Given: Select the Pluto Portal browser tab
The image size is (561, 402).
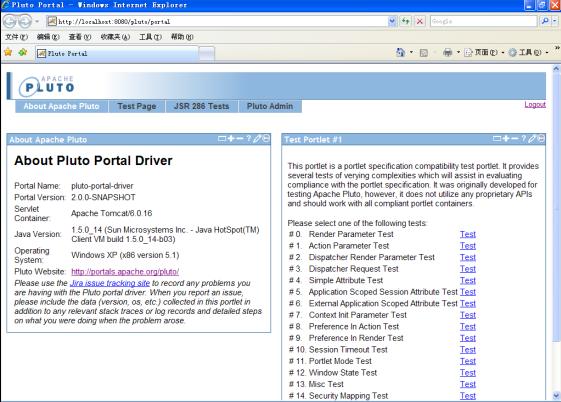Looking at the screenshot, I should coord(116,54).
